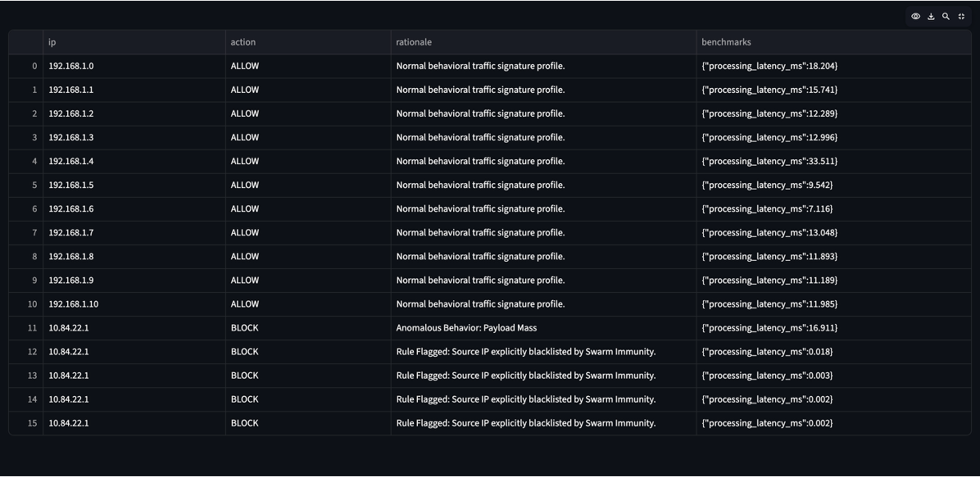This screenshot has height=477, width=980.
Task: Exit fullscreen view of the table
Action: tap(962, 17)
